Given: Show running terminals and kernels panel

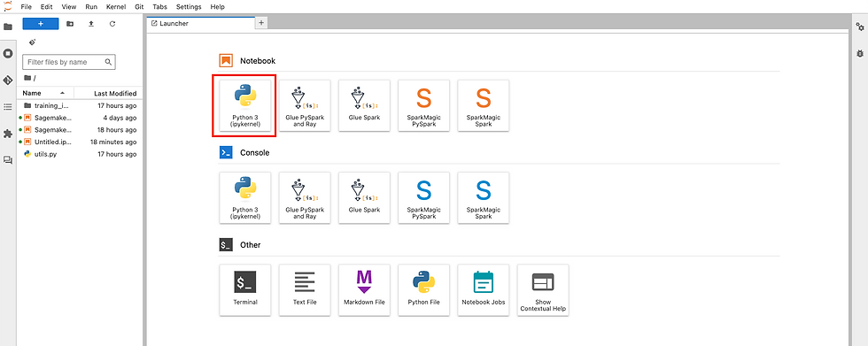Looking at the screenshot, I should (x=8, y=54).
